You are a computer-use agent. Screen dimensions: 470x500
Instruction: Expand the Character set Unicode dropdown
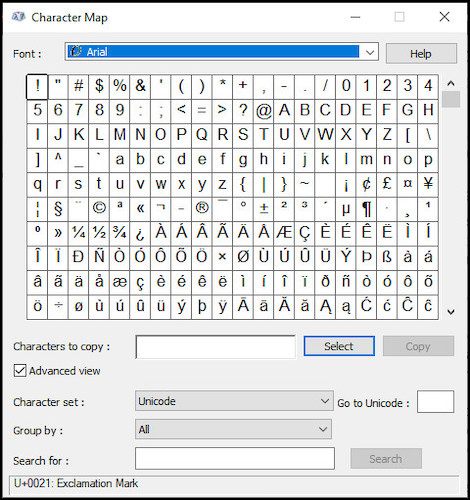tap(234, 401)
